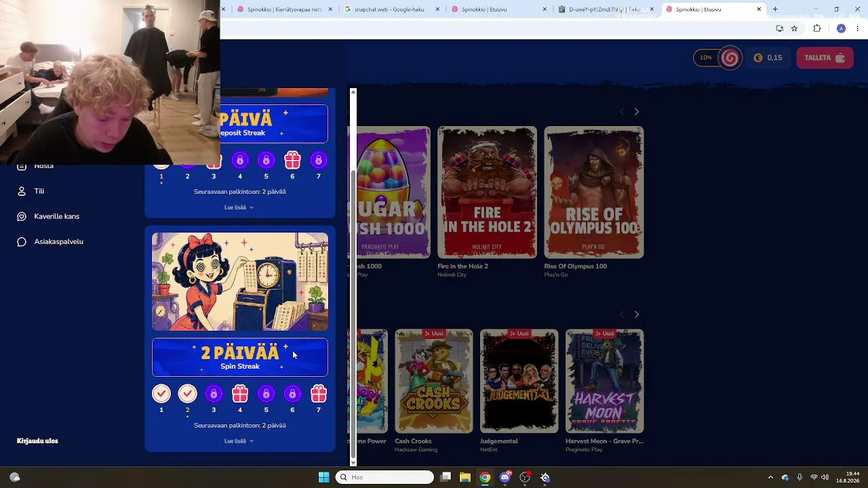Select Deposit Streak day 5 lock icon
Image resolution: width=868 pixels, height=488 pixels.
coord(266,161)
